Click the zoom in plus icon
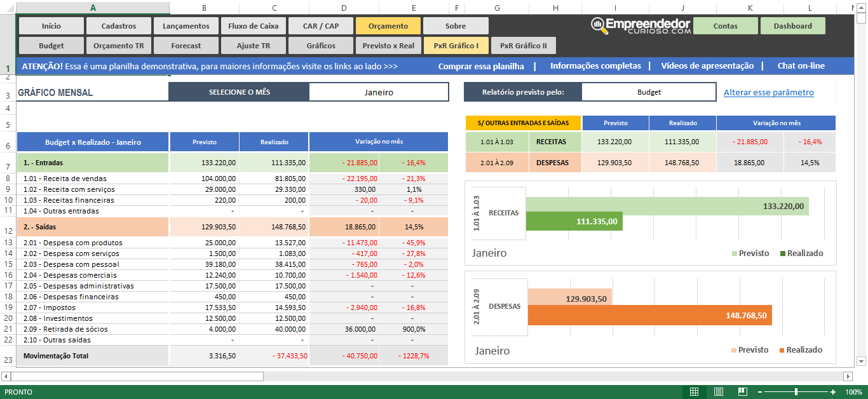Screen dimensions: 868x399 [x=833, y=392]
